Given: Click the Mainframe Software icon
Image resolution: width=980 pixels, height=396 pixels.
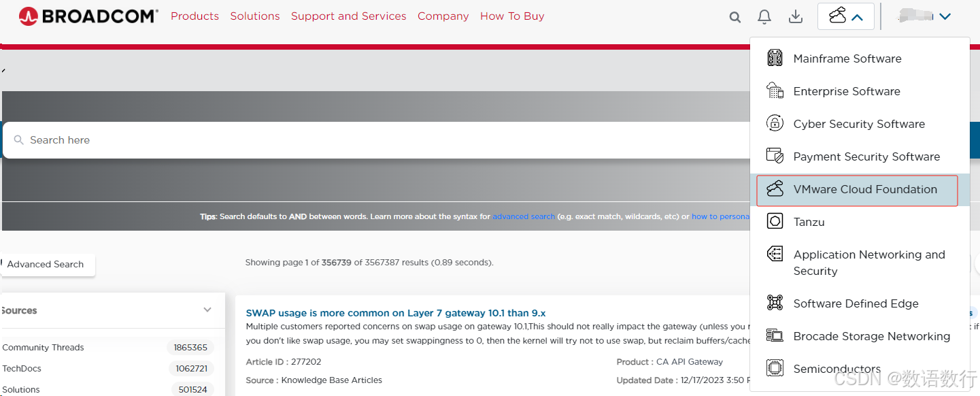Looking at the screenshot, I should point(775,59).
